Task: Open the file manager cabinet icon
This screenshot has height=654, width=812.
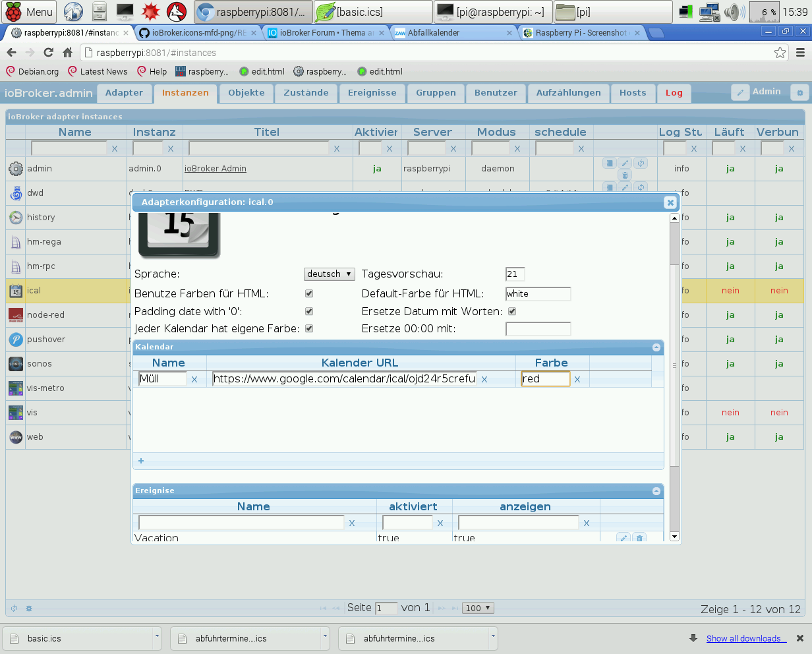Action: (99, 12)
